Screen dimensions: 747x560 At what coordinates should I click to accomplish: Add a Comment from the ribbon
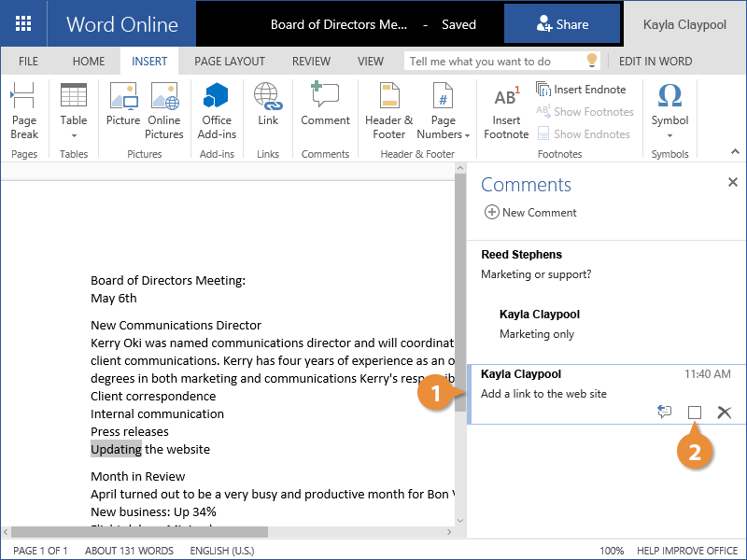coord(325,109)
